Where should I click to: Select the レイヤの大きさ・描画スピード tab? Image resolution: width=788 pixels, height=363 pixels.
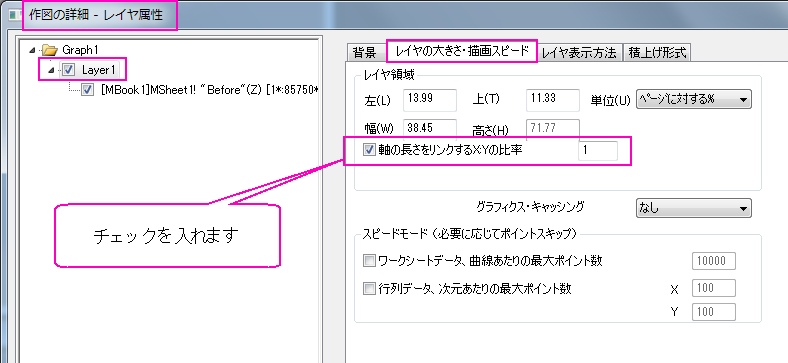click(x=461, y=51)
